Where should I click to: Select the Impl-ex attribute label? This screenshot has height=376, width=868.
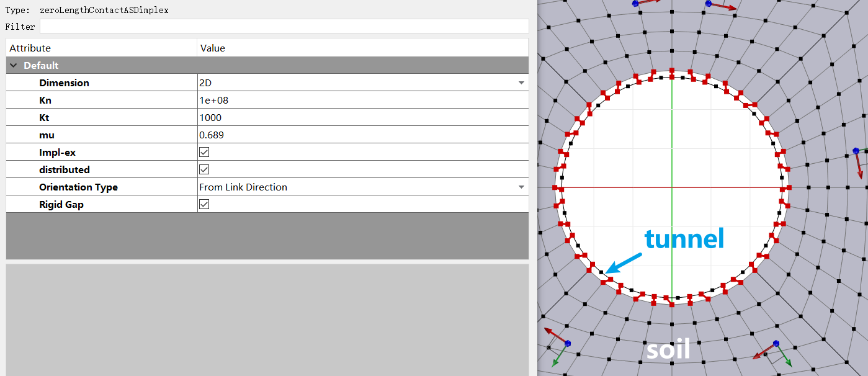coord(57,152)
